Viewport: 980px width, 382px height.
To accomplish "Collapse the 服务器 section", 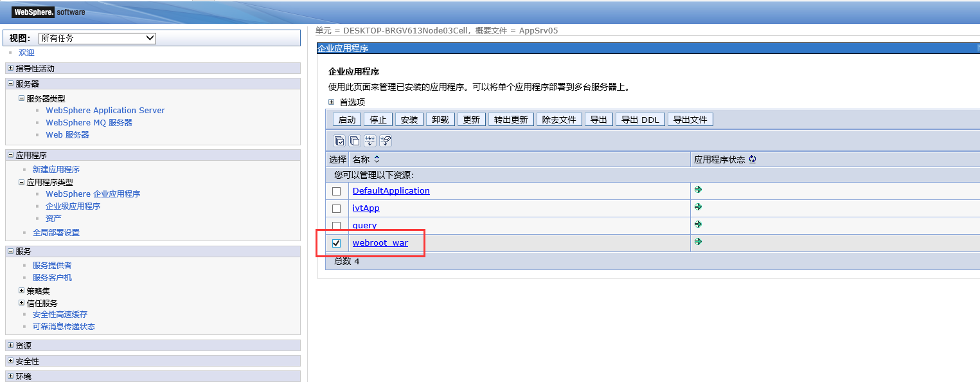I will click(10, 84).
